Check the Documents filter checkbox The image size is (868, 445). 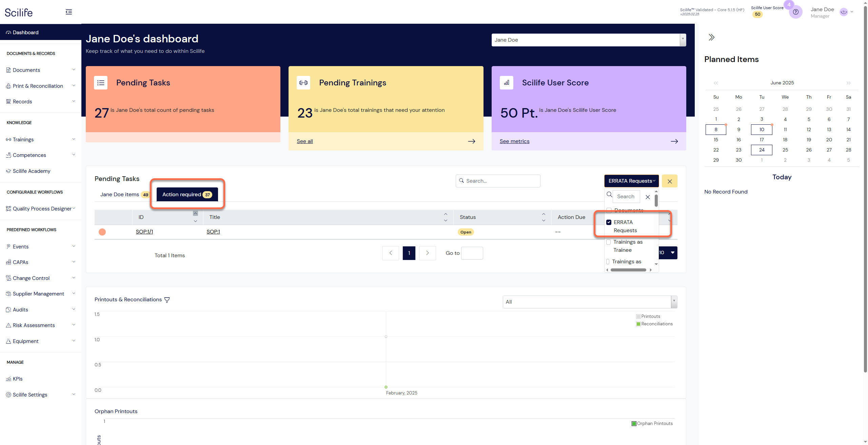point(609,210)
